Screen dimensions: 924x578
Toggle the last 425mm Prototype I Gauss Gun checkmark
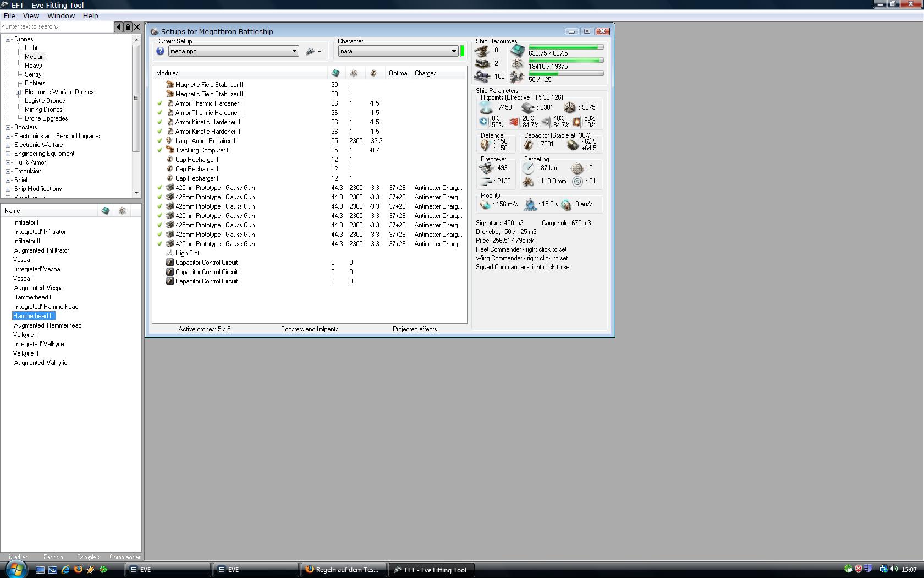click(160, 244)
